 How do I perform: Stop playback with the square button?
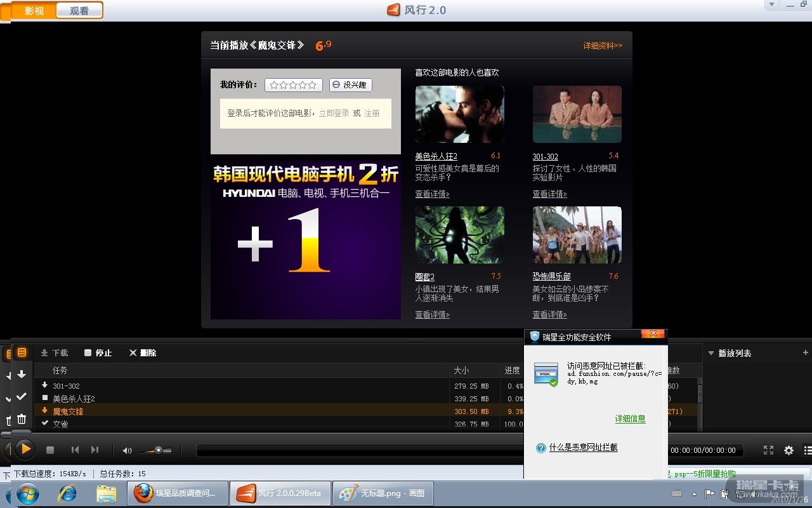[50, 450]
